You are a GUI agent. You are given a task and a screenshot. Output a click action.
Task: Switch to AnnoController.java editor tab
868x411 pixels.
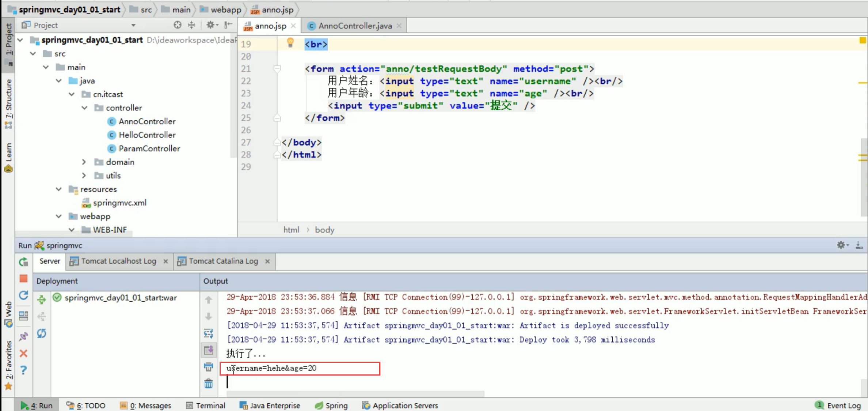[x=355, y=26]
